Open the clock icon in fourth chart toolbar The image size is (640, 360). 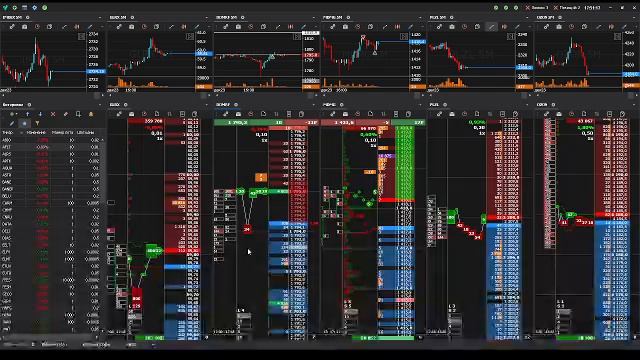[x=358, y=27]
